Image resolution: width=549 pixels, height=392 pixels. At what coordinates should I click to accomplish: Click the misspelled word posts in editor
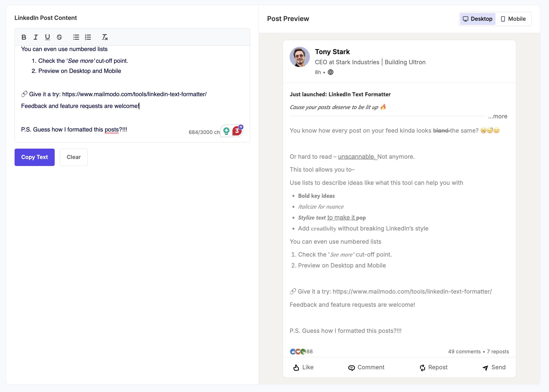tap(112, 130)
